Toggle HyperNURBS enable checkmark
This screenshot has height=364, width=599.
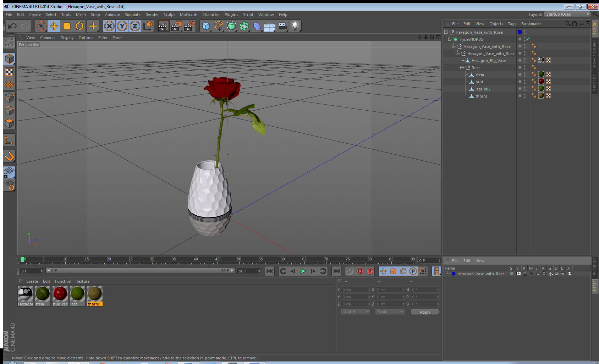point(528,39)
